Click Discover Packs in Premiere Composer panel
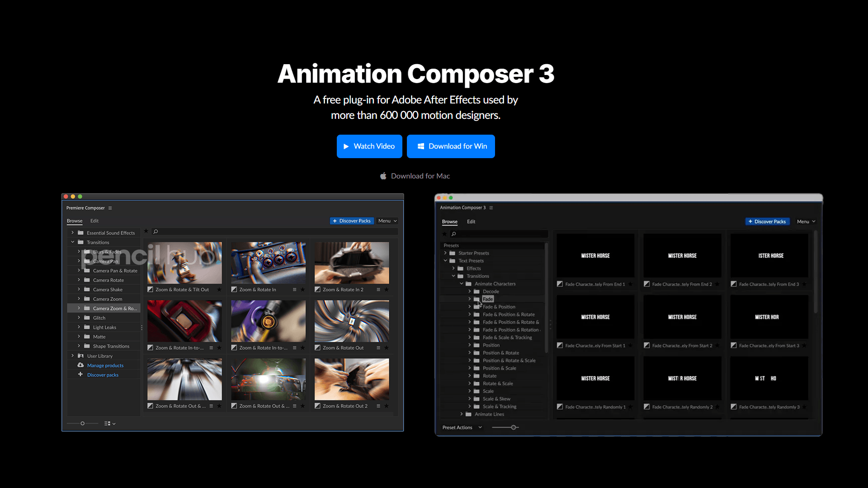868x488 pixels. point(352,221)
